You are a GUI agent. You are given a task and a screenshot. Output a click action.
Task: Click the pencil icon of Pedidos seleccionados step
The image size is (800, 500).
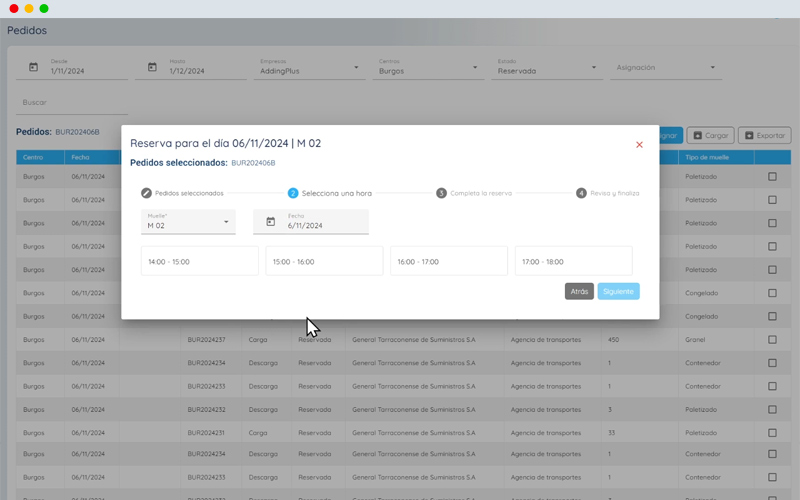(146, 193)
